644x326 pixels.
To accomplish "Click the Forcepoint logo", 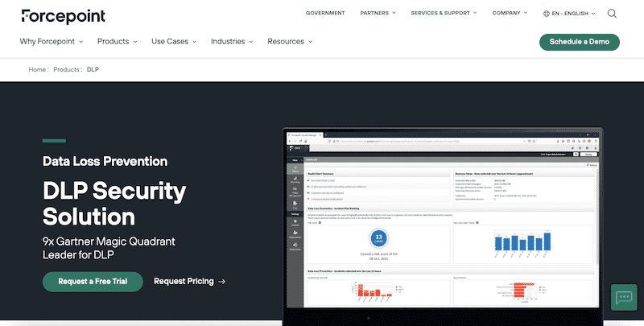I will (64, 16).
